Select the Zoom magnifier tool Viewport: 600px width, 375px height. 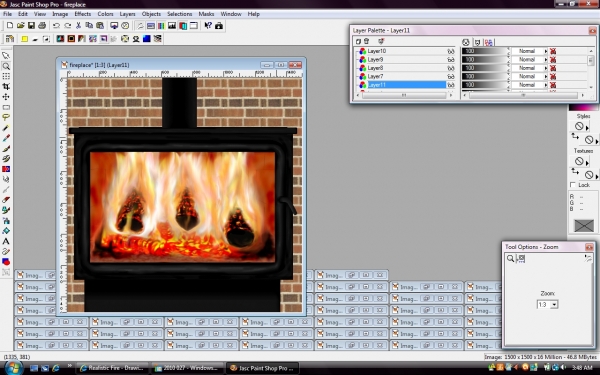tap(6, 66)
